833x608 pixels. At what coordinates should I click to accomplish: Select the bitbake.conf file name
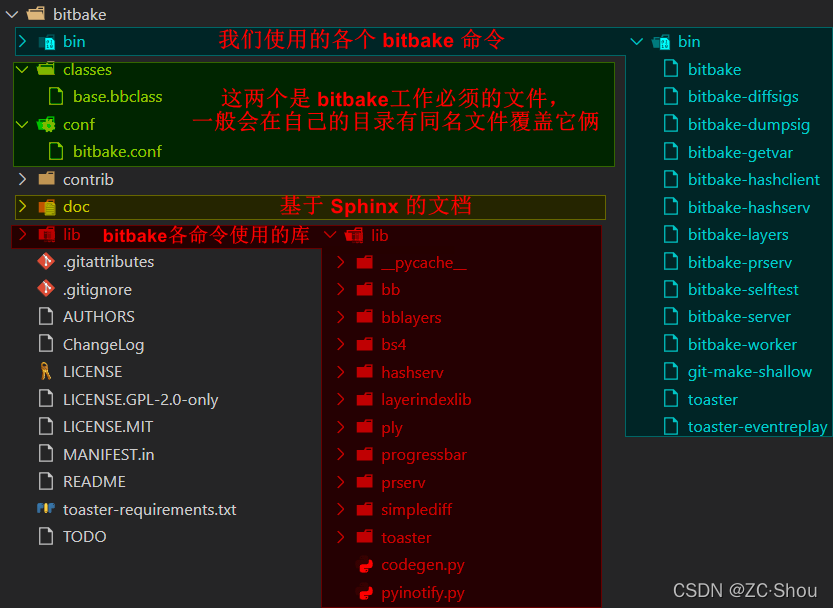pos(117,151)
